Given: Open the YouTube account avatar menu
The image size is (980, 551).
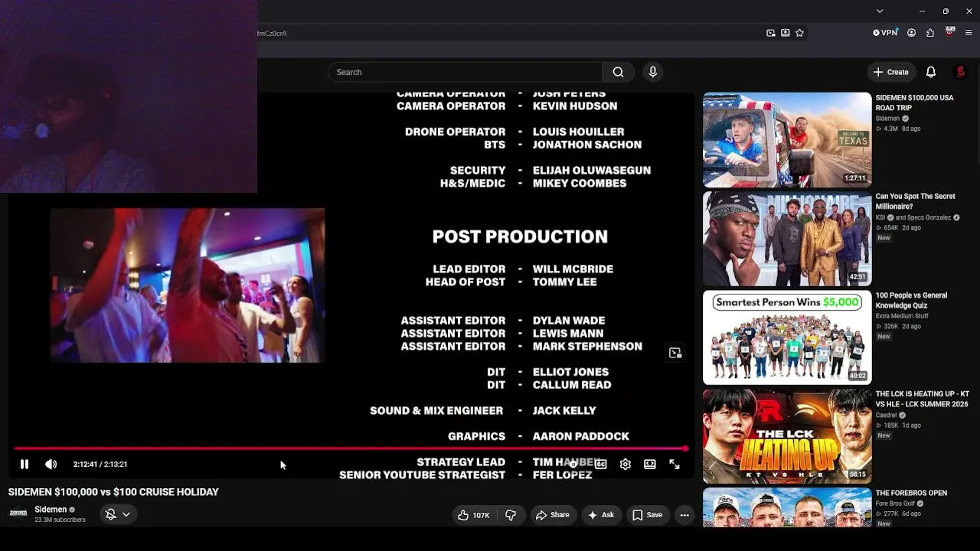Looking at the screenshot, I should (x=960, y=72).
